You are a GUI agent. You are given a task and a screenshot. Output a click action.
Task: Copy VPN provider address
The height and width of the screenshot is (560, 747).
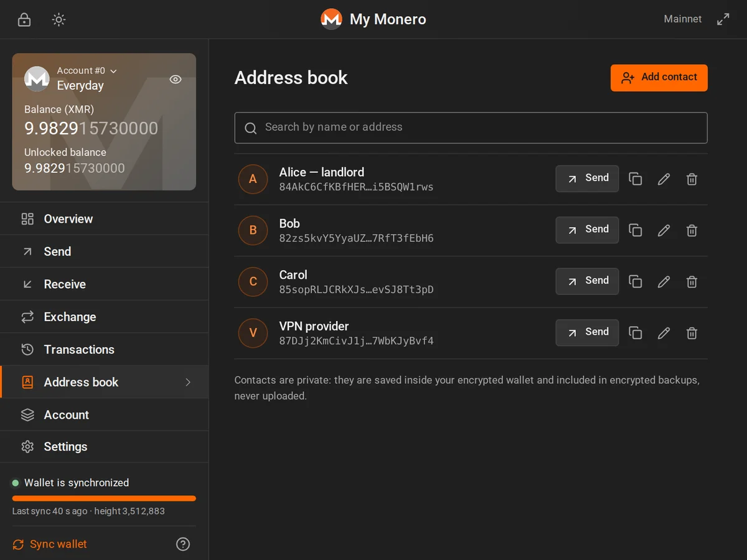point(636,333)
